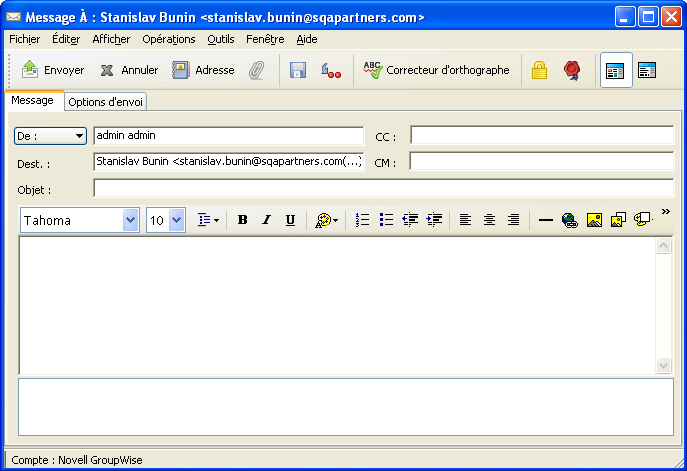Image resolution: width=687 pixels, height=471 pixels.
Task: Click inside the message body area
Action: pos(337,305)
